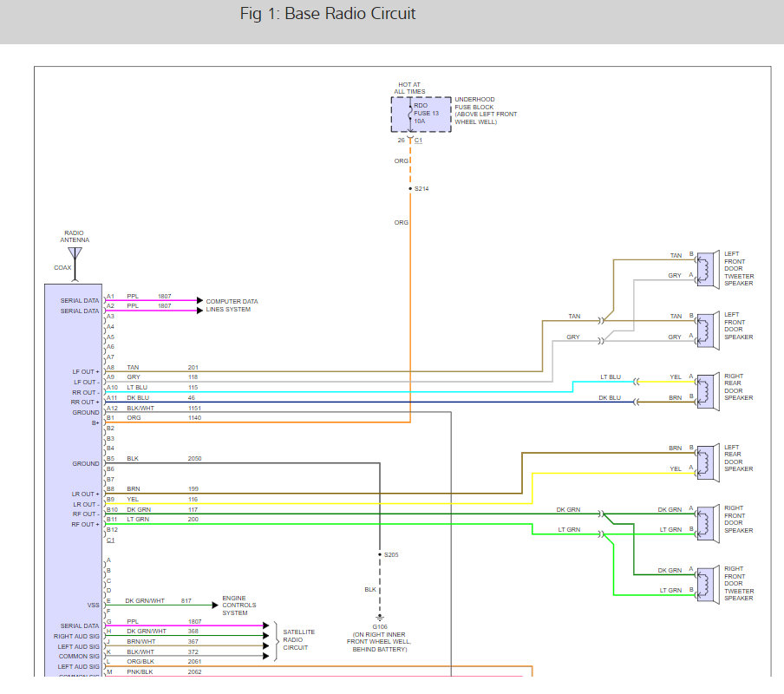
Task: Click the G106 ground symbol
Action: pos(380,618)
